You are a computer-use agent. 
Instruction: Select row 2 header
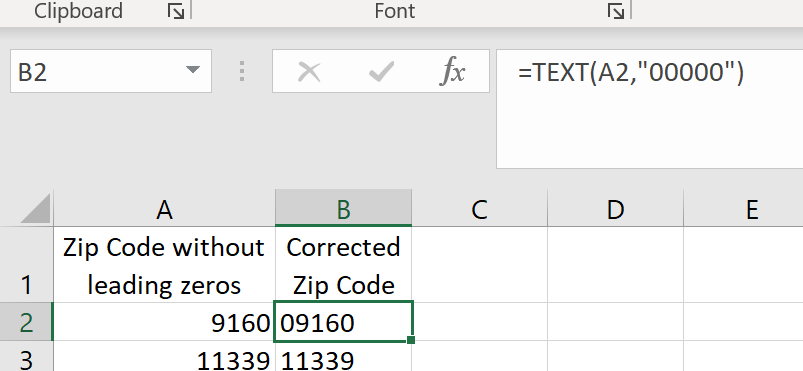[x=26, y=321]
